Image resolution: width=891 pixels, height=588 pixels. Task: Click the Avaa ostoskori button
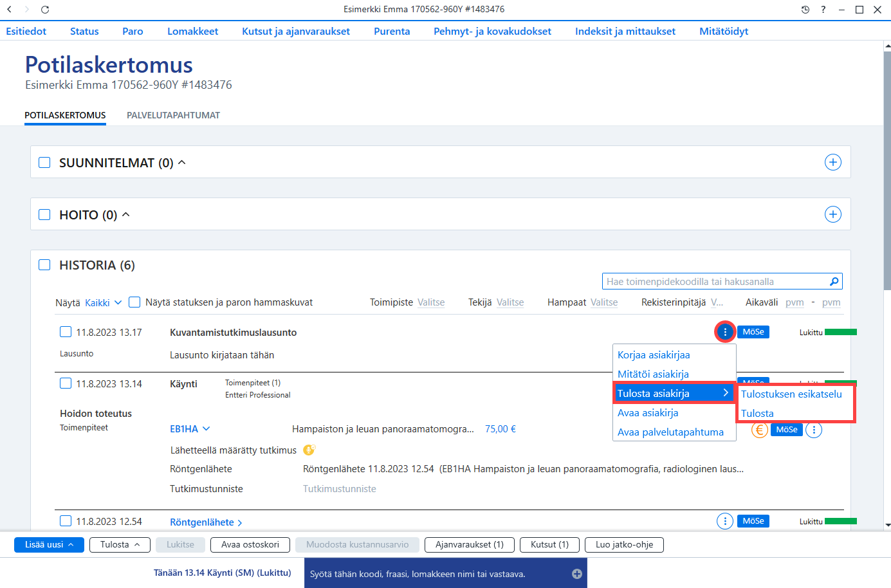pyautogui.click(x=250, y=545)
